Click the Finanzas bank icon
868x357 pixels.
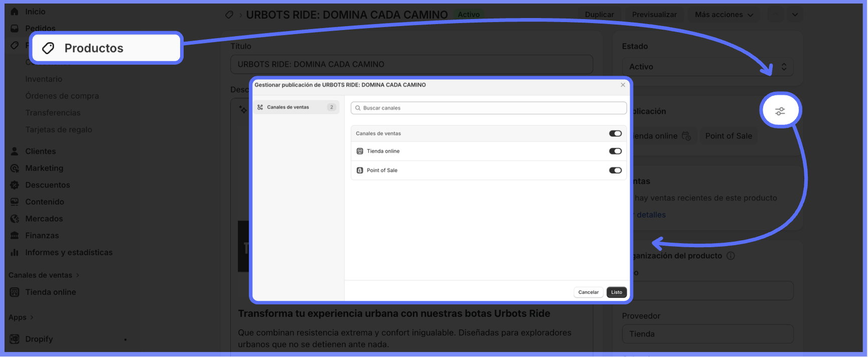click(15, 236)
